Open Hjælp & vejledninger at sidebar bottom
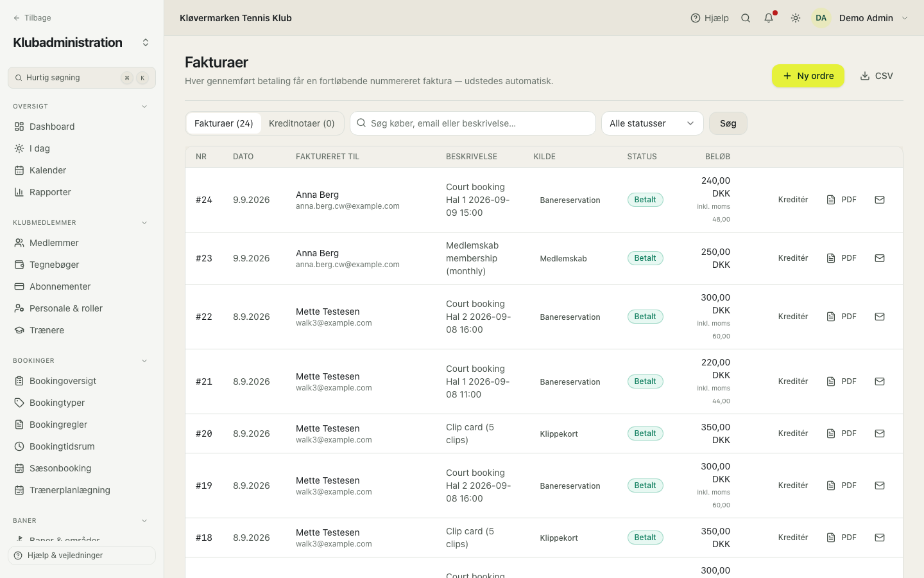924x578 pixels. coord(81,556)
